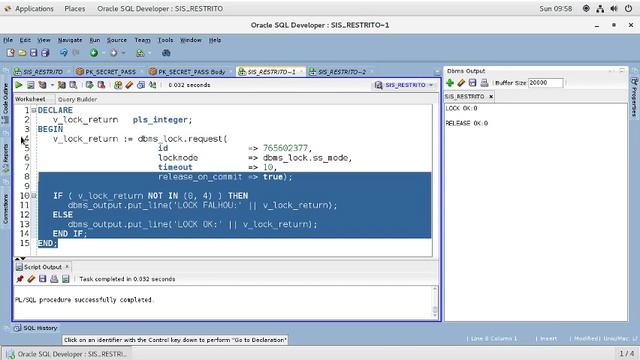Click the volume icon in system tray
640x360 pixels.
click(x=614, y=9)
